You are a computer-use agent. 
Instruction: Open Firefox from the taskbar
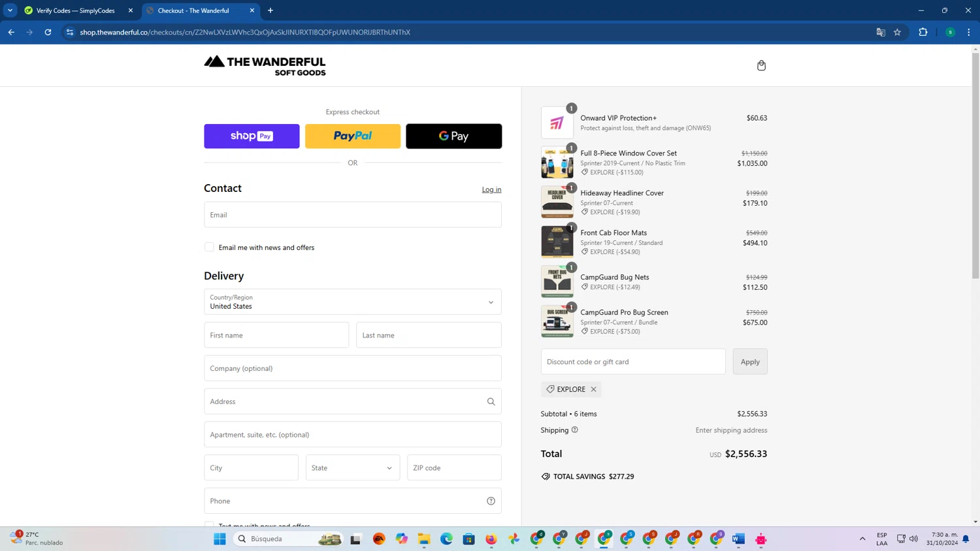(491, 539)
